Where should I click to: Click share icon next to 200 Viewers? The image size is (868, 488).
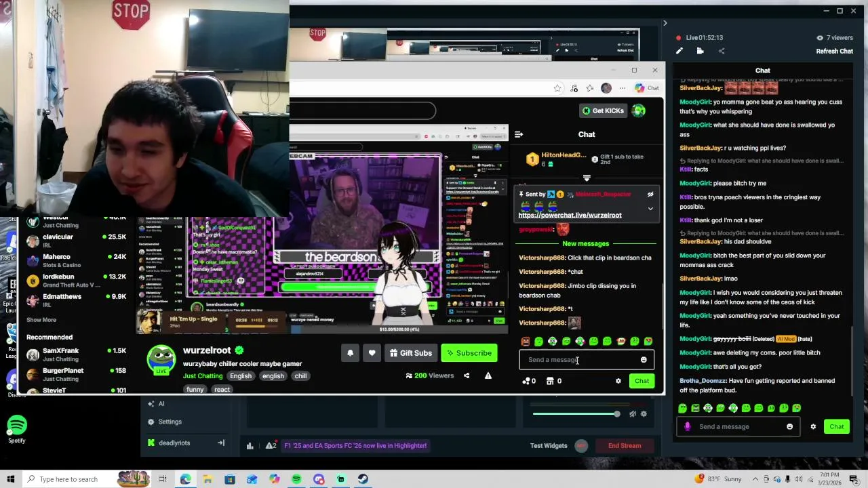[x=467, y=375]
